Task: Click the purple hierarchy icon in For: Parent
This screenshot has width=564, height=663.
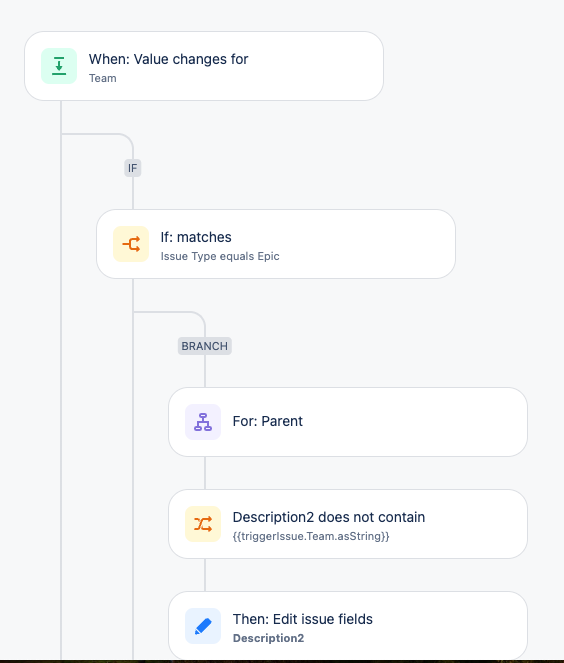Action: click(203, 422)
